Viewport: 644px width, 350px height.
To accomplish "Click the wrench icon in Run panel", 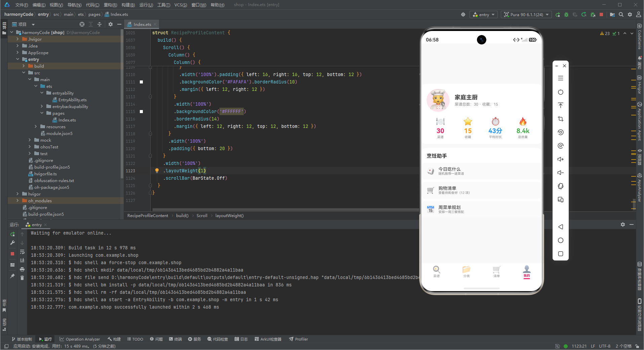I will pyautogui.click(x=12, y=243).
